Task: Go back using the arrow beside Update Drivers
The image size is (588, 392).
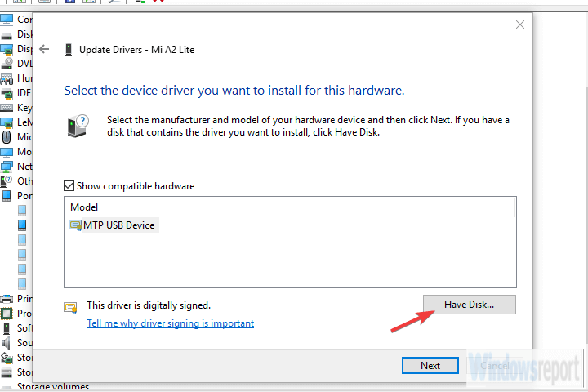Action: [44, 49]
